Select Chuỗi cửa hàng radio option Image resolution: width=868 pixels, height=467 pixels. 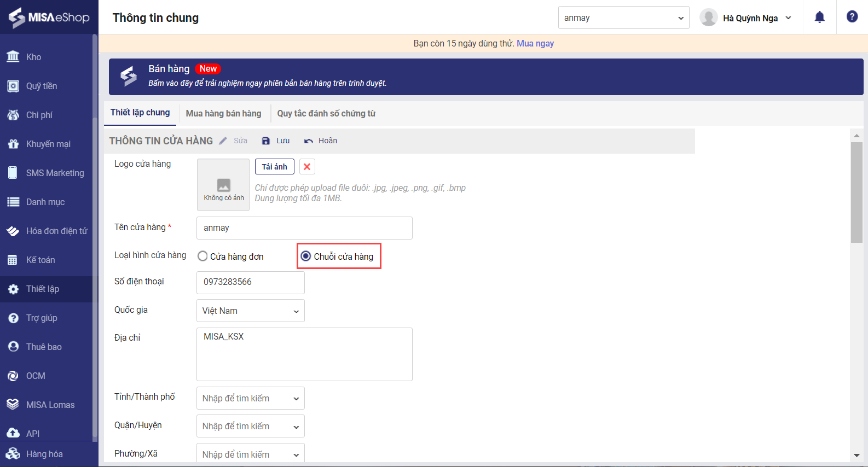pyautogui.click(x=306, y=256)
